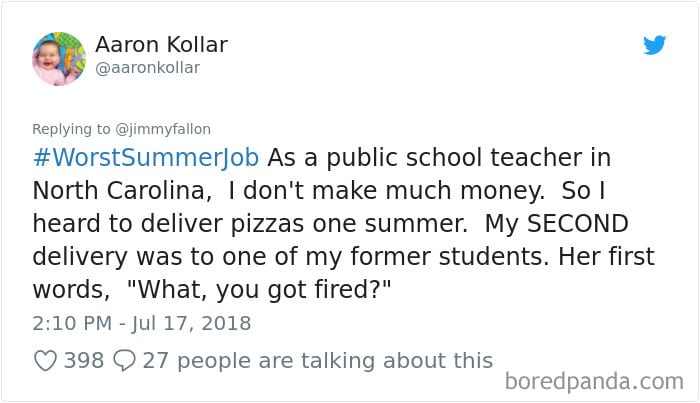
Task: Like the tweet with the heart icon
Action: (x=46, y=360)
